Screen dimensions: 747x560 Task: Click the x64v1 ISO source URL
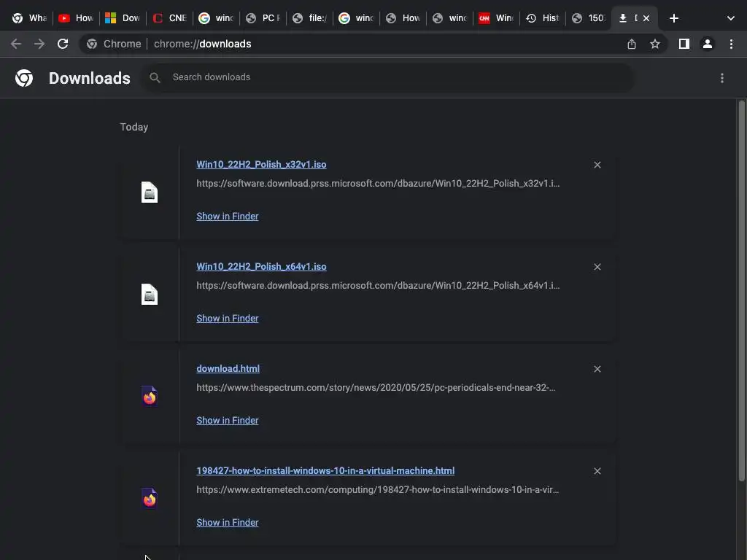click(x=378, y=285)
